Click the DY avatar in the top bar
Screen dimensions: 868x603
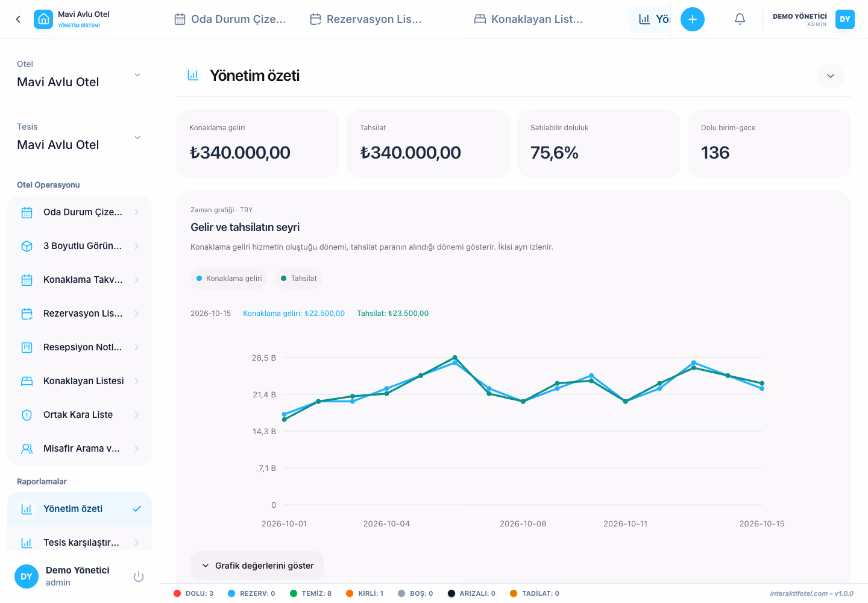845,19
